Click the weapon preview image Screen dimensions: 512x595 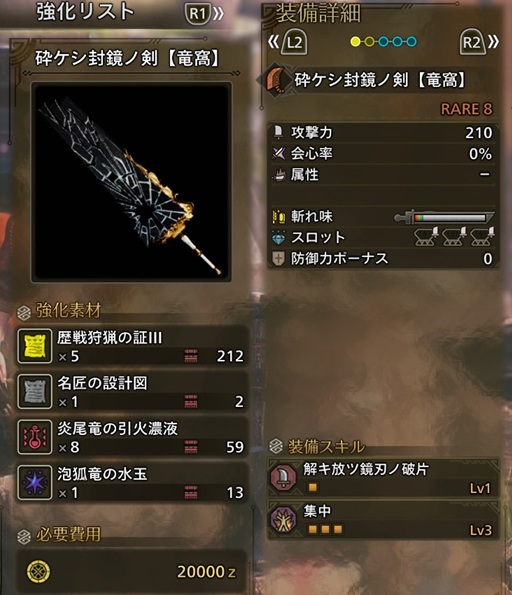point(131,182)
